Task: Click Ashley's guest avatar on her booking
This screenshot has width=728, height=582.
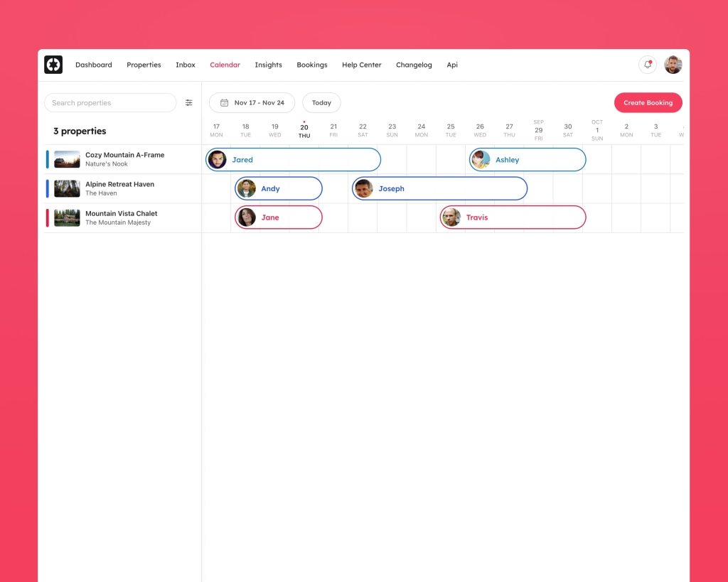Action: [x=479, y=159]
